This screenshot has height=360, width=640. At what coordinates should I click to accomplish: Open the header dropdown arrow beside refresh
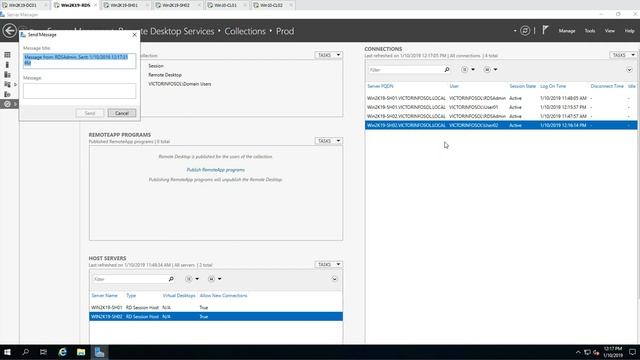click(515, 31)
